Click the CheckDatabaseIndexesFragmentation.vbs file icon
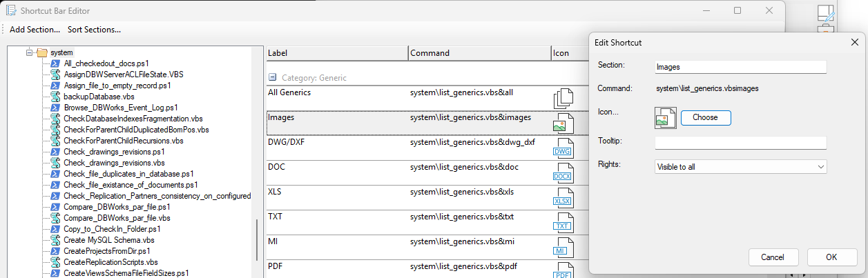The image size is (868, 278). tap(55, 119)
